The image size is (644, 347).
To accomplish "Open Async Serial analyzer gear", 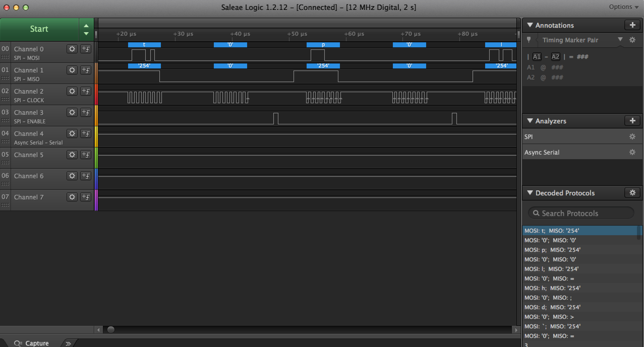I will 632,152.
